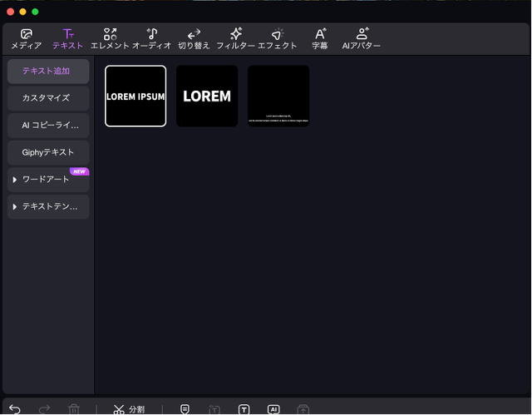Click the 分割 (Split) scissors button
This screenshot has height=415, width=532.
click(129, 409)
